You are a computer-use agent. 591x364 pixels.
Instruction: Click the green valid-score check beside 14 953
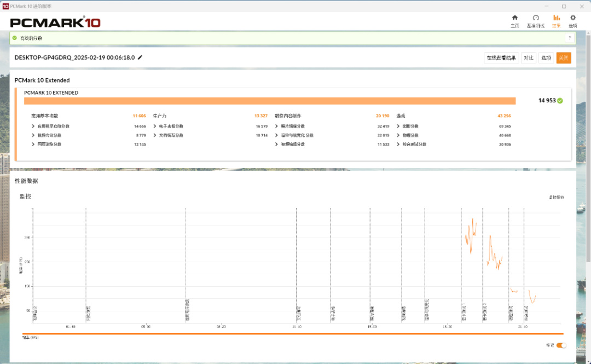point(560,100)
